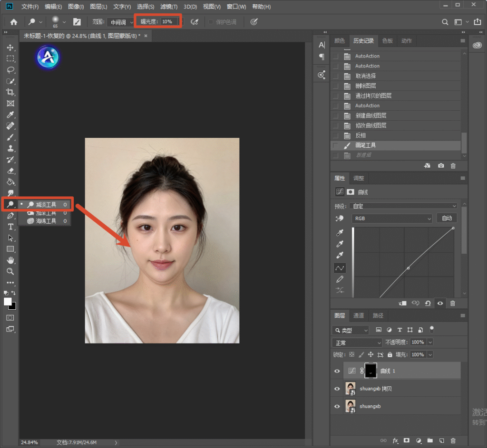Open blend mode 正常 dropdown

pyautogui.click(x=357, y=343)
